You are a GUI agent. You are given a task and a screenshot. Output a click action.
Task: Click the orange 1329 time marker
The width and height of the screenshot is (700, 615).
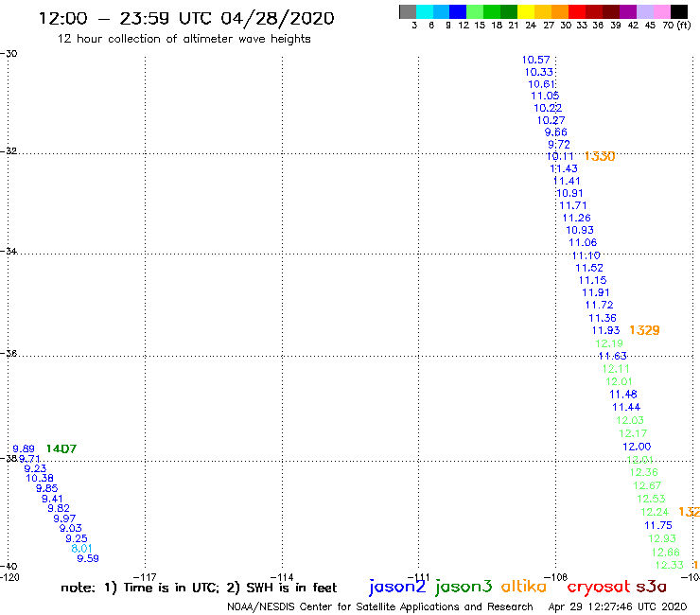644,330
